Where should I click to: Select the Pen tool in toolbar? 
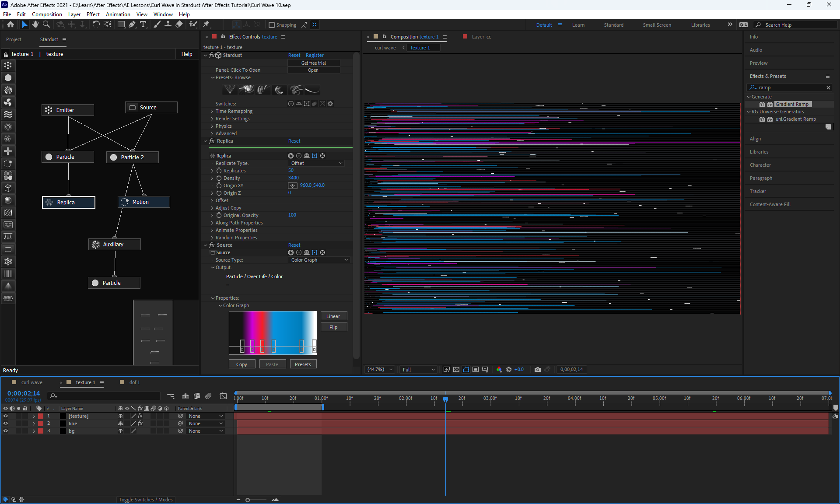(x=132, y=24)
